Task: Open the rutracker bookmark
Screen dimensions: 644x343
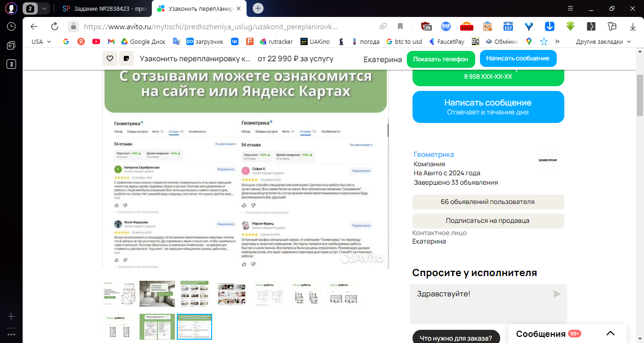Action: 276,41
